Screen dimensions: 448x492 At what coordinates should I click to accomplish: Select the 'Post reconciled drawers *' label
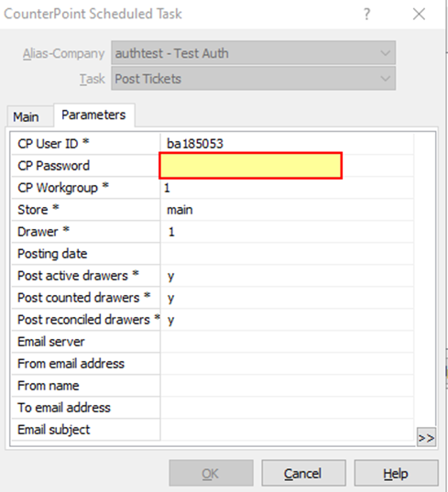click(x=89, y=320)
